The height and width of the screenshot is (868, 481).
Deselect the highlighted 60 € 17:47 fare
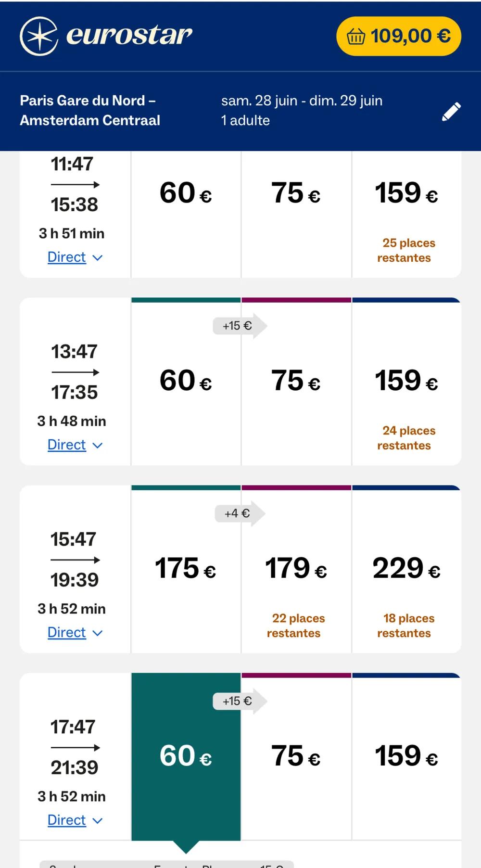pyautogui.click(x=186, y=756)
